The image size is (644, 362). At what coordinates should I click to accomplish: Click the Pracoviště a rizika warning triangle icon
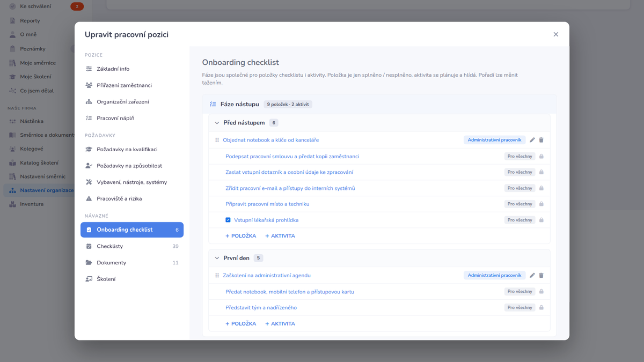(89, 198)
